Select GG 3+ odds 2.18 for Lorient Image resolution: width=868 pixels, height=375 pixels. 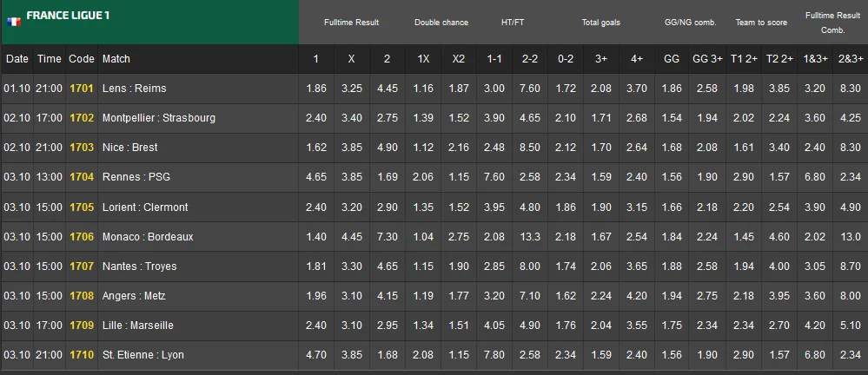(707, 207)
